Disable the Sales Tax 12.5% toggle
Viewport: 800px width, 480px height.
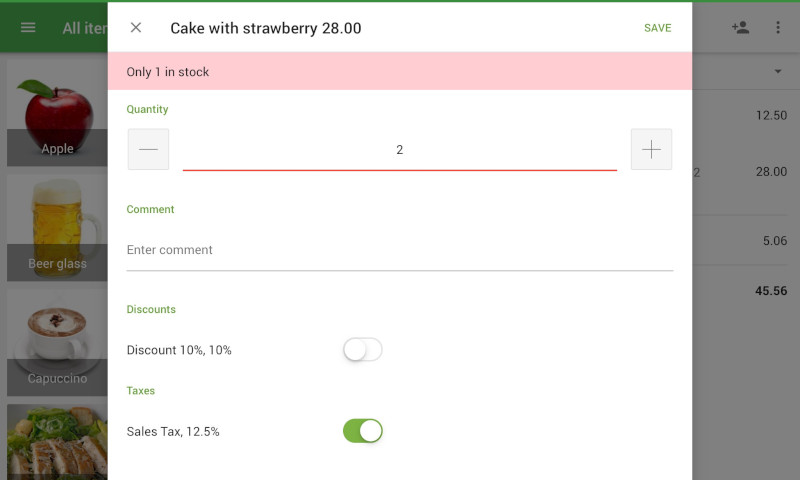[x=362, y=431]
